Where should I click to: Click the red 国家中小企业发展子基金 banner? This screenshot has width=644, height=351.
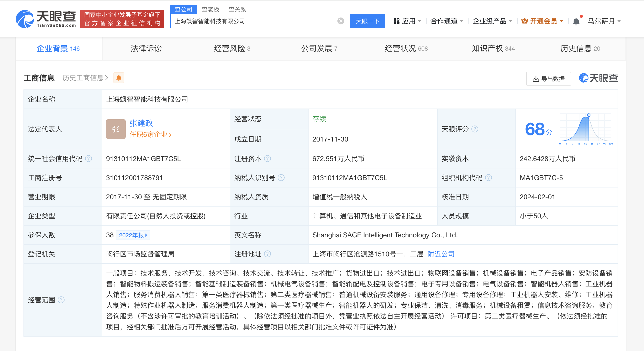(x=122, y=19)
